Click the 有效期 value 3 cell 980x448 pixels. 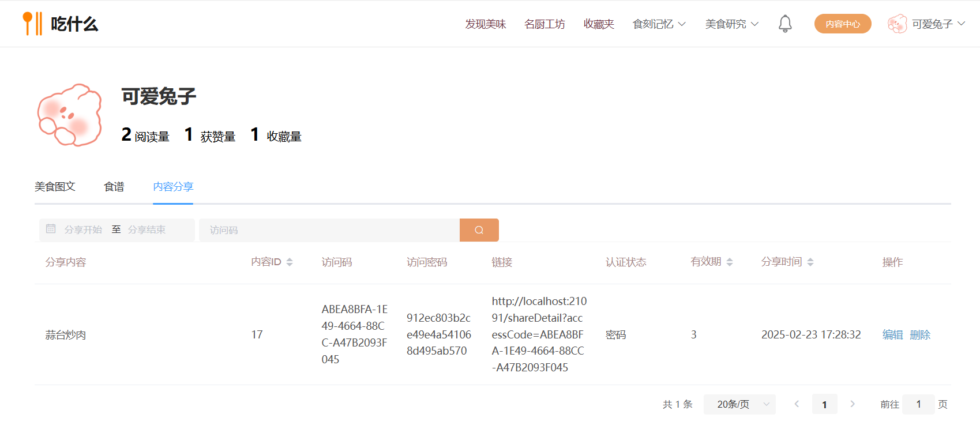pyautogui.click(x=694, y=334)
